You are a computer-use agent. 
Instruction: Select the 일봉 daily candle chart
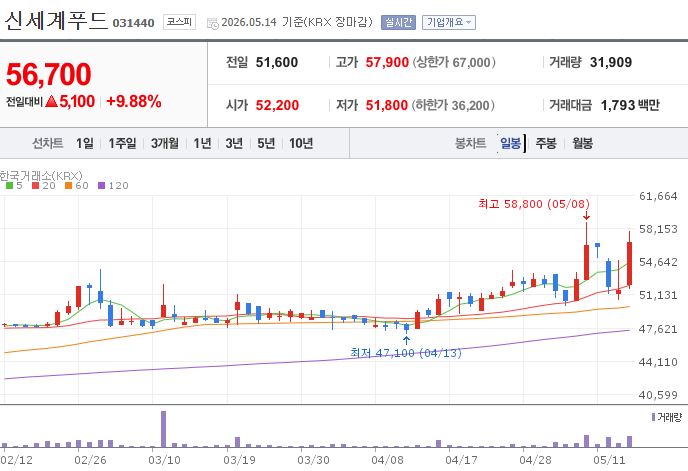(x=510, y=143)
